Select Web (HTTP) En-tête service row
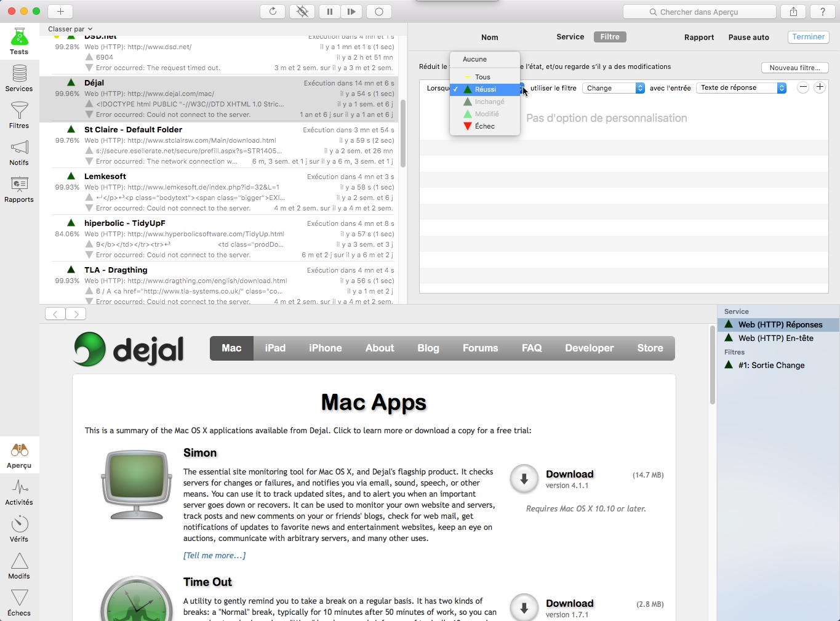This screenshot has width=840, height=621. [x=778, y=338]
